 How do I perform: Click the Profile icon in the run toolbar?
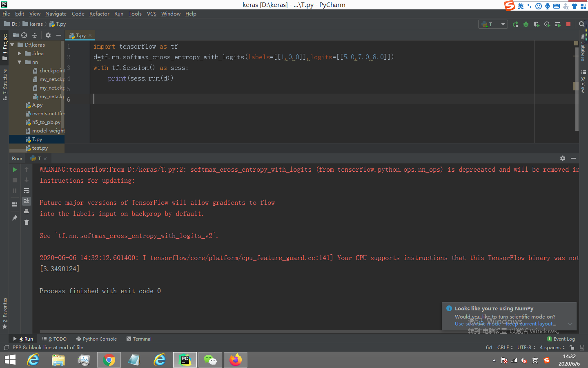[547, 24]
